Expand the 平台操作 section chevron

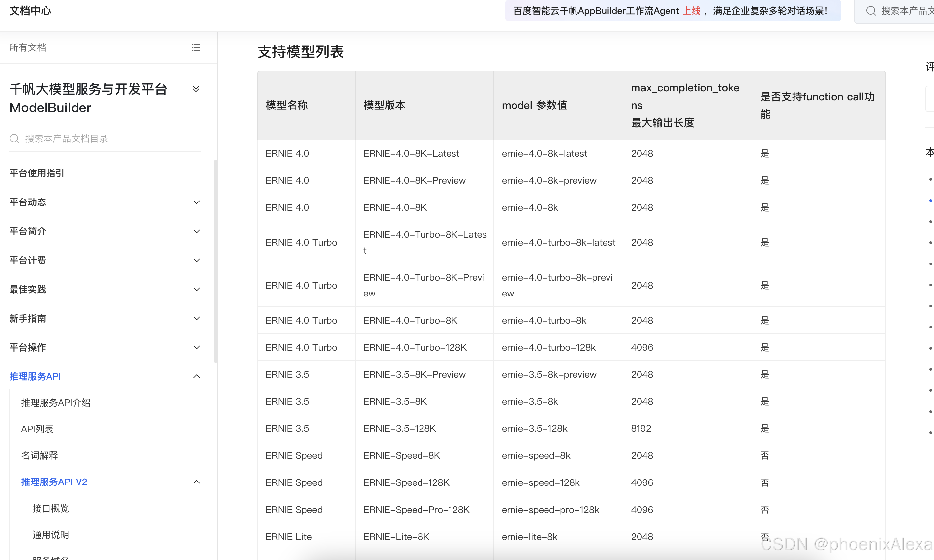pos(196,348)
